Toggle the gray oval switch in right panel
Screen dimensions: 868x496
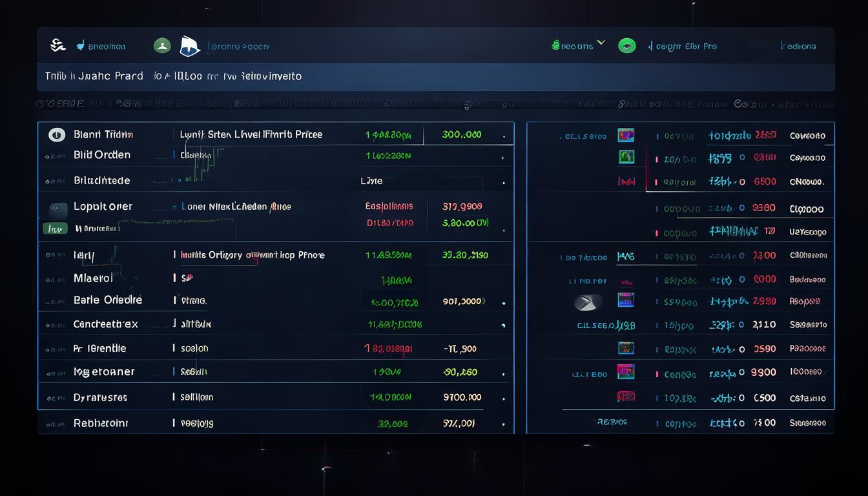tap(588, 302)
